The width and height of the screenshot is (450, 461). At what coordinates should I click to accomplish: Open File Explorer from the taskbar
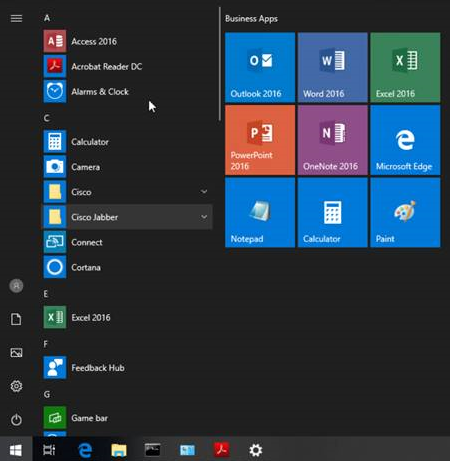(119, 450)
